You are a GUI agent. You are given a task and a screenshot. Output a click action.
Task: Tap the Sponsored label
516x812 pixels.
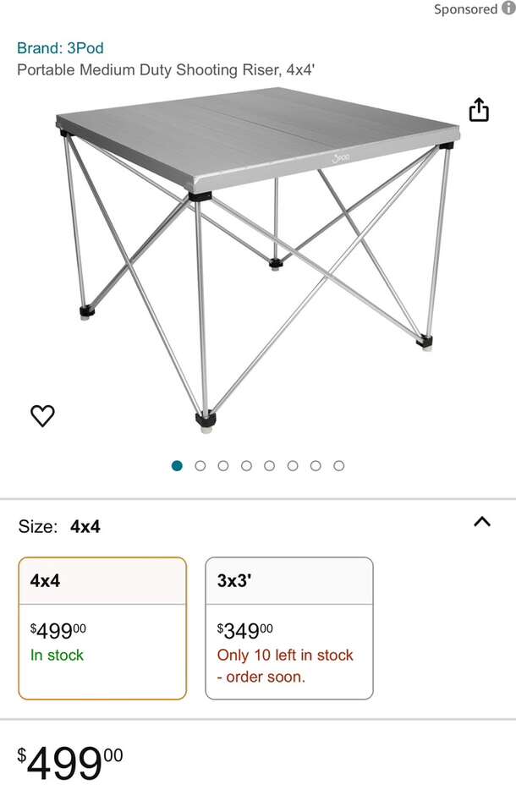[x=465, y=9]
